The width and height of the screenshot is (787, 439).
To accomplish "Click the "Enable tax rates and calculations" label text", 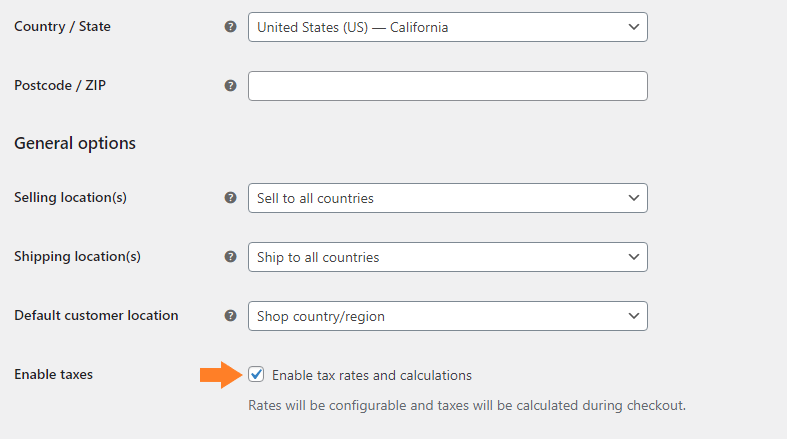I will point(371,376).
